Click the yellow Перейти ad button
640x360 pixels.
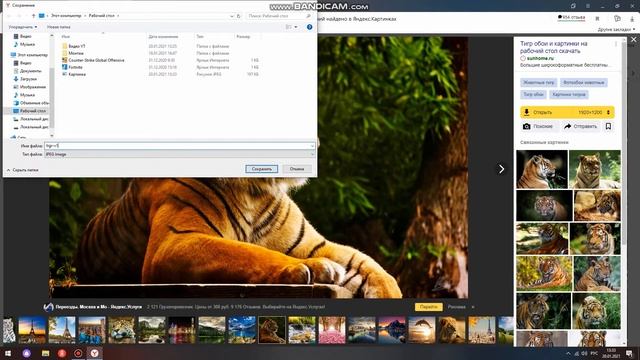[428, 307]
